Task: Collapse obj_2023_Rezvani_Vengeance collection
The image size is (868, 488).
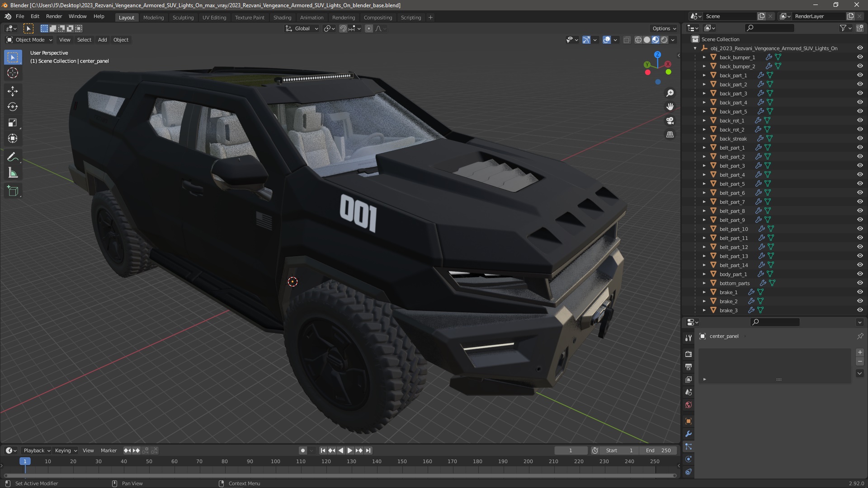Action: [695, 48]
